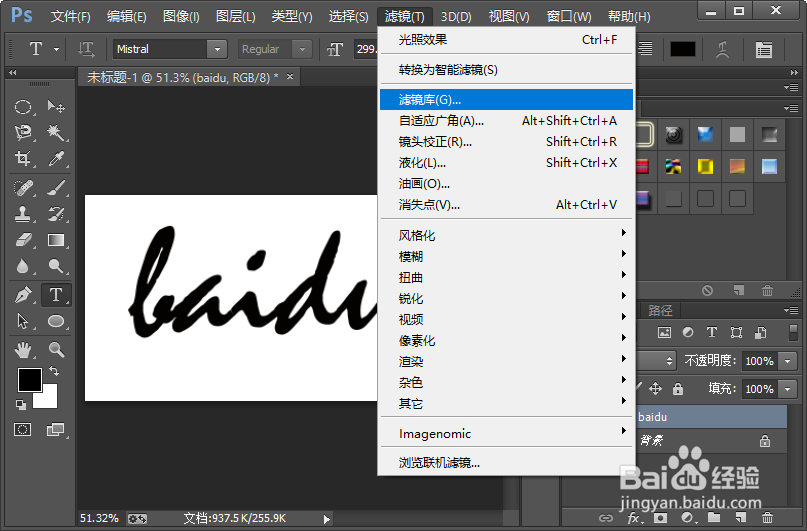Select the Eraser tool

[x=23, y=240]
